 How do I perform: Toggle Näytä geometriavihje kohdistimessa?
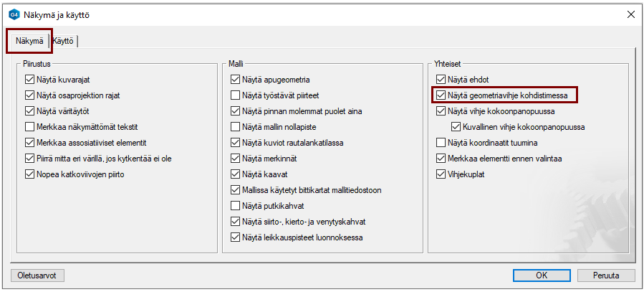click(441, 95)
